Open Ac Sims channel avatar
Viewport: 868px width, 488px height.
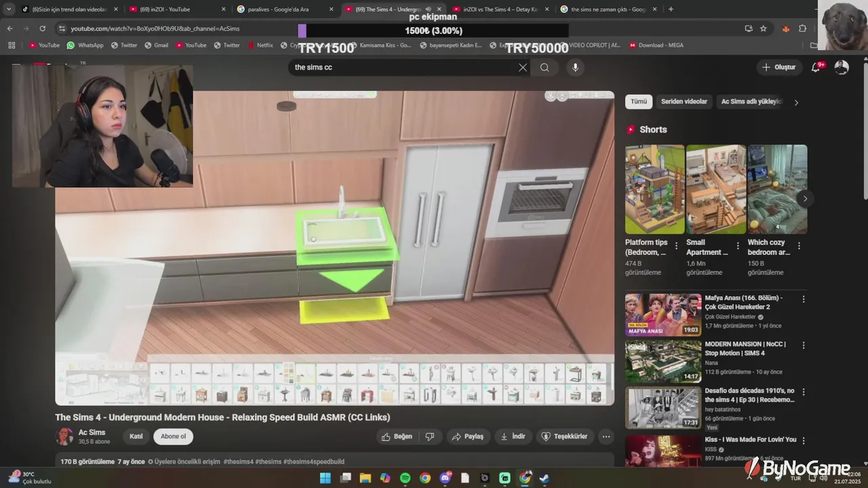click(x=64, y=436)
